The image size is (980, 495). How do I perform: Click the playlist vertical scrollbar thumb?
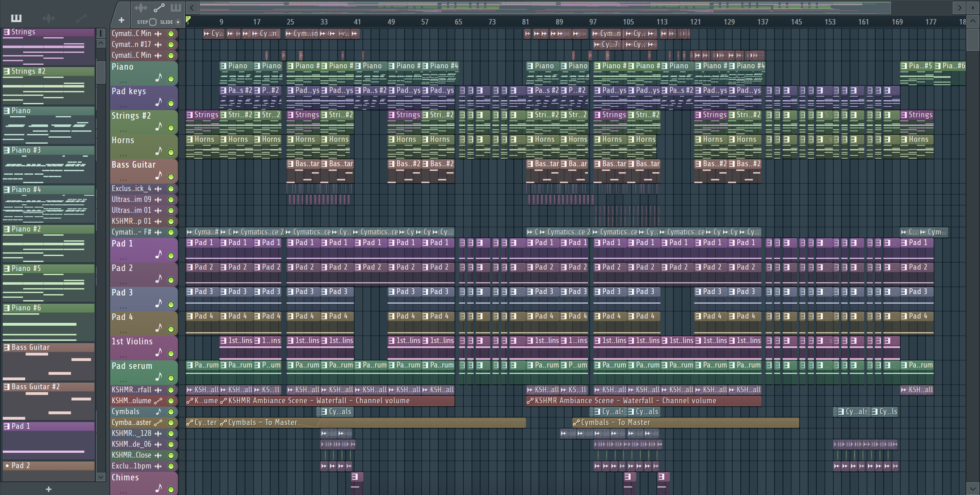pyautogui.click(x=973, y=39)
